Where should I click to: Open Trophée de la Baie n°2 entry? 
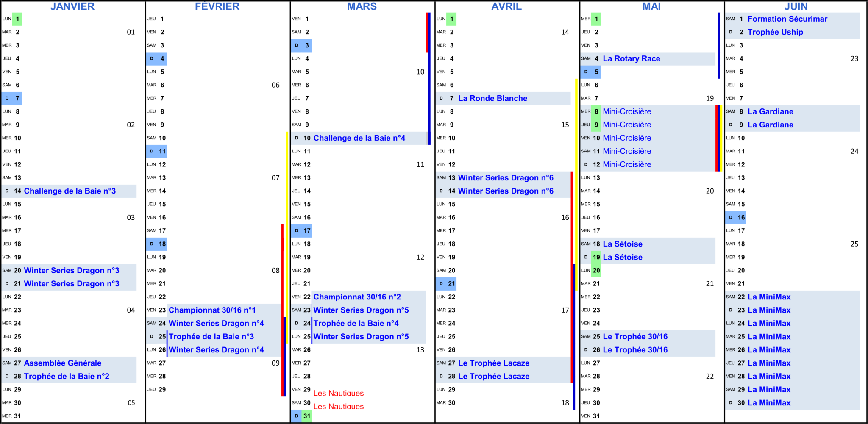point(67,376)
